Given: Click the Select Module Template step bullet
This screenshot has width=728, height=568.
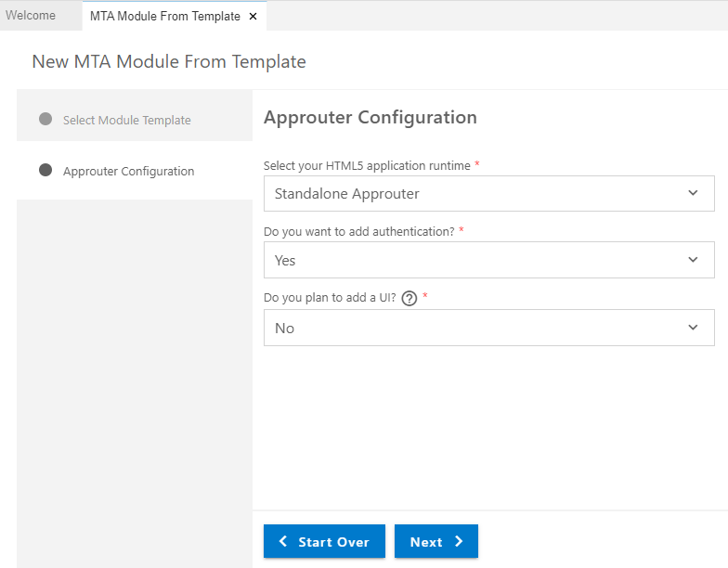Looking at the screenshot, I should pyautogui.click(x=45, y=119).
